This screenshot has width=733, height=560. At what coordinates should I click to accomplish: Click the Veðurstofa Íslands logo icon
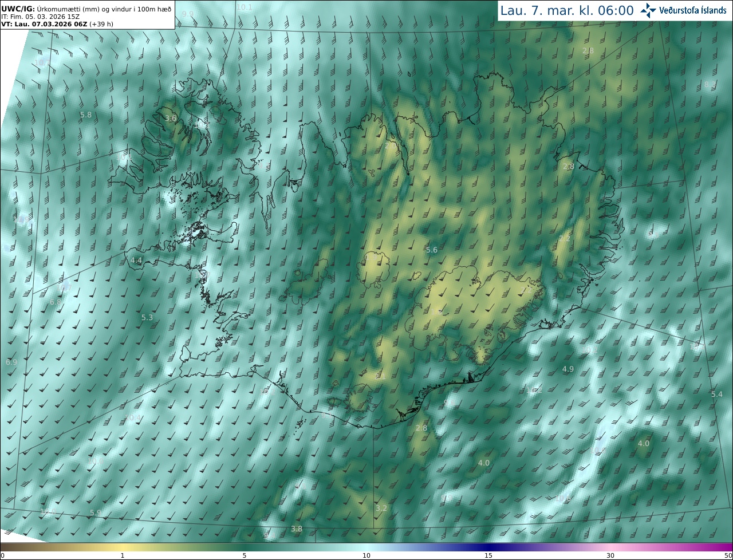pos(648,10)
